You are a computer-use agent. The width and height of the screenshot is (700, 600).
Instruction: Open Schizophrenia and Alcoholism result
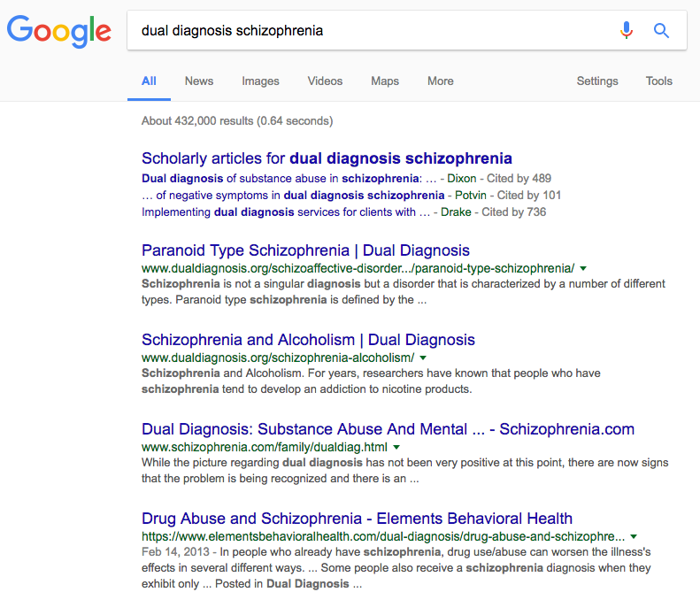(308, 340)
